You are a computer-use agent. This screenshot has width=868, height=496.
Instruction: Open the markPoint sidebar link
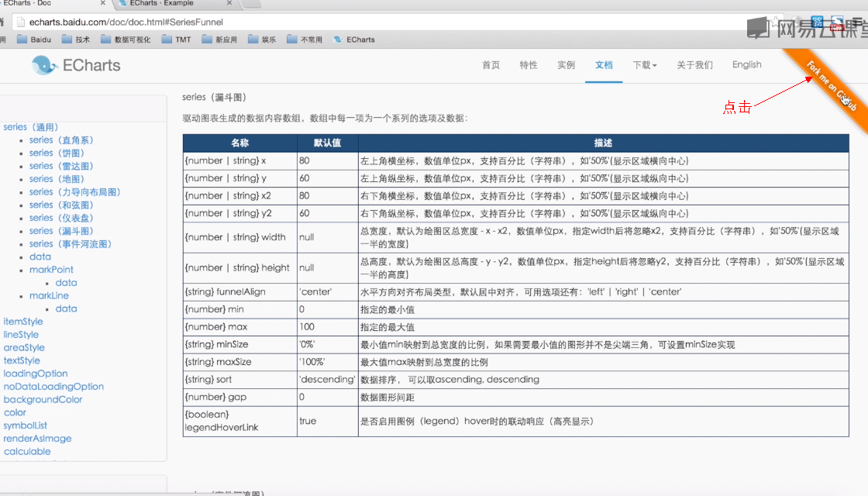51,270
